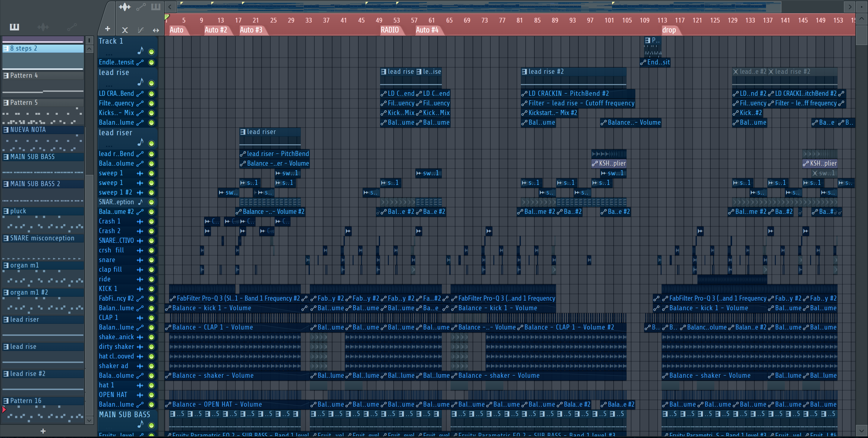Click note icon on SNAR..eption track
The image size is (868, 438).
140,202
